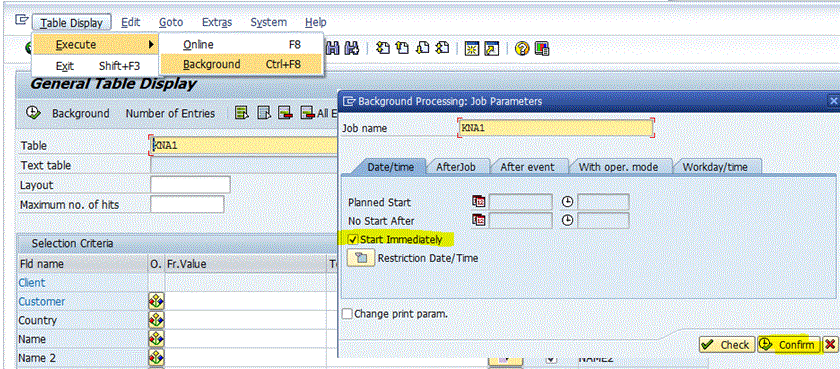
Task: Click the Country field name
Action: (x=38, y=320)
